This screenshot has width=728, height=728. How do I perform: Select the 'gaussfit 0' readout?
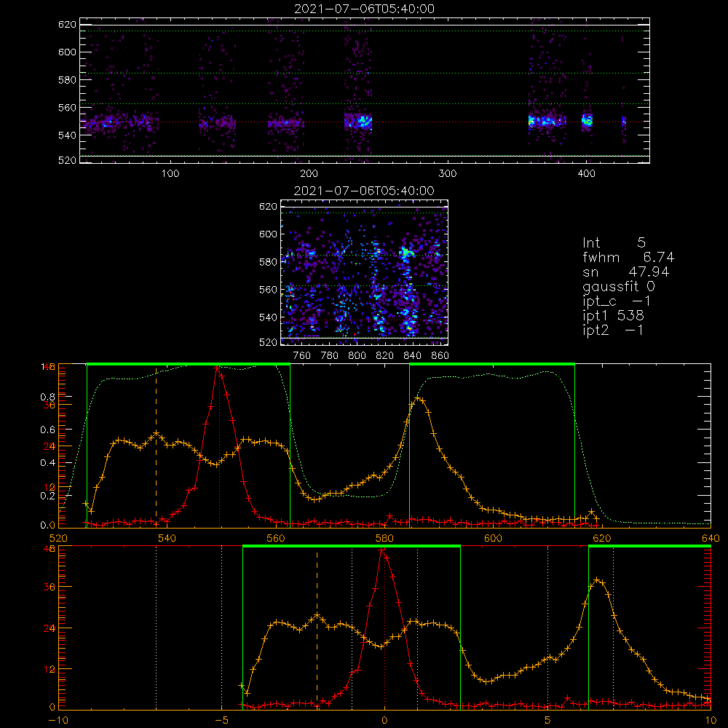619,286
